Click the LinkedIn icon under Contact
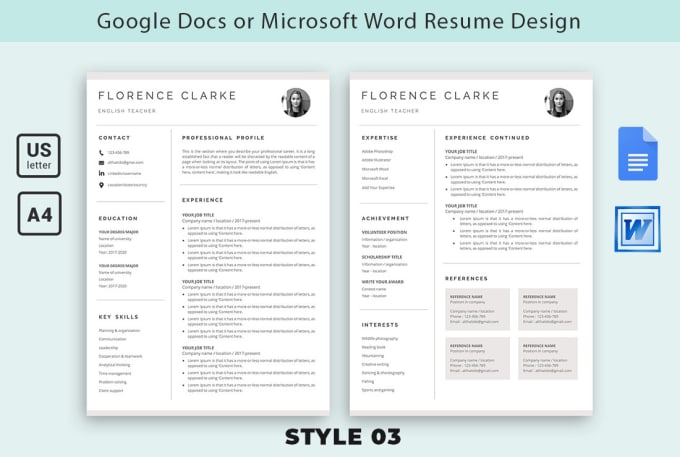 click(101, 173)
